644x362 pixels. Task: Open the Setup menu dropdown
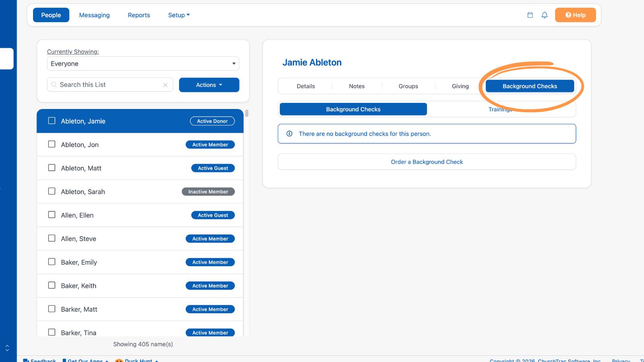[x=179, y=15]
